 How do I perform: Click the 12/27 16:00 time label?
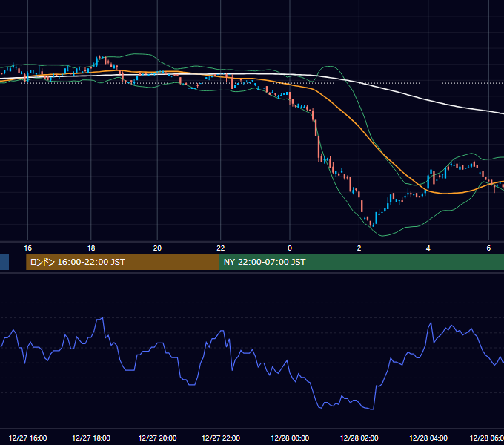pyautogui.click(x=27, y=438)
